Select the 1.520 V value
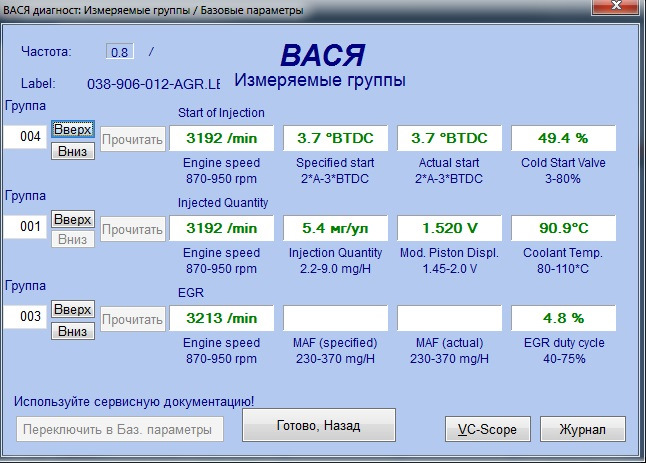 pos(449,228)
